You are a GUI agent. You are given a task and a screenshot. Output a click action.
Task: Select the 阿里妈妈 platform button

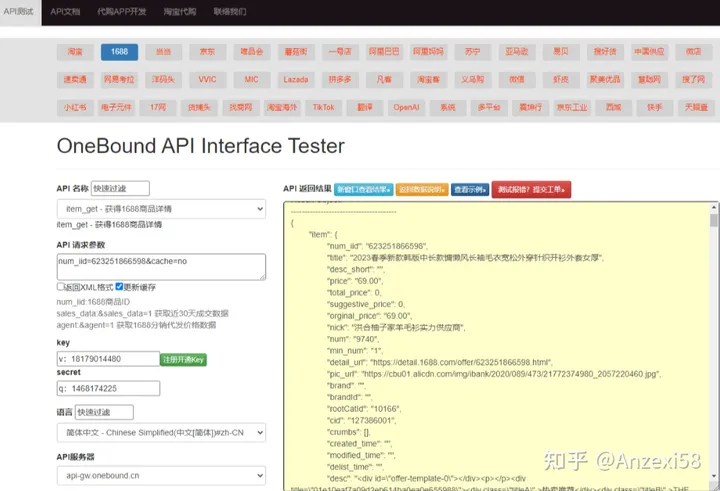428,52
